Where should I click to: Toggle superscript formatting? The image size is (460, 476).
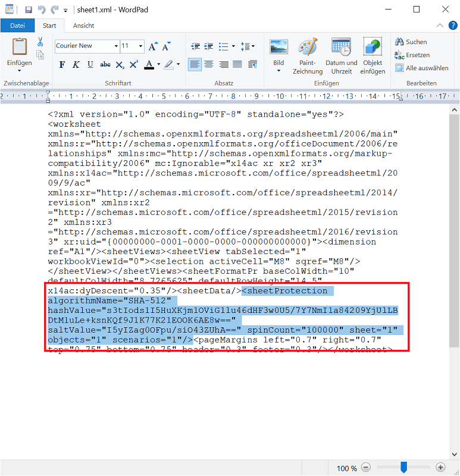134,64
